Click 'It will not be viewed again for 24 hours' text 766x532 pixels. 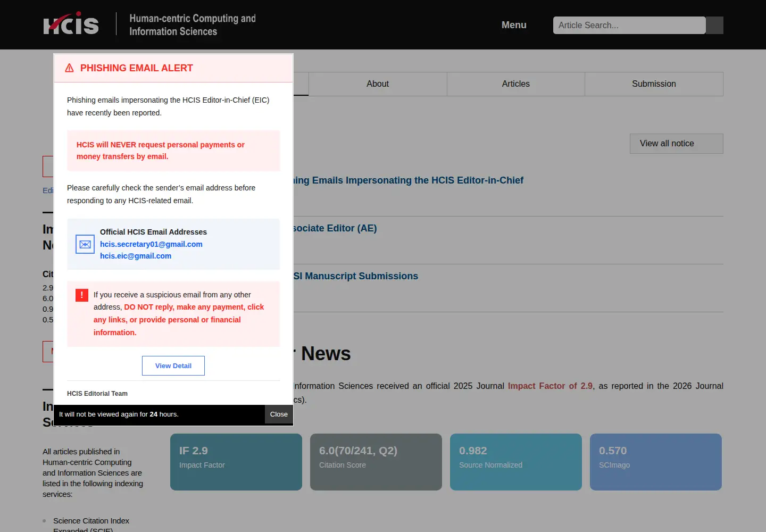(119, 414)
